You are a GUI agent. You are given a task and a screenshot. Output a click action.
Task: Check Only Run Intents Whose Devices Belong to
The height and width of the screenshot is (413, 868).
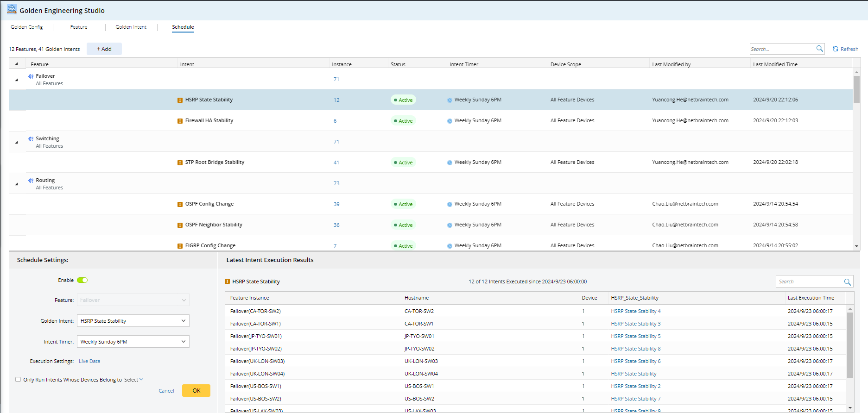pos(18,380)
